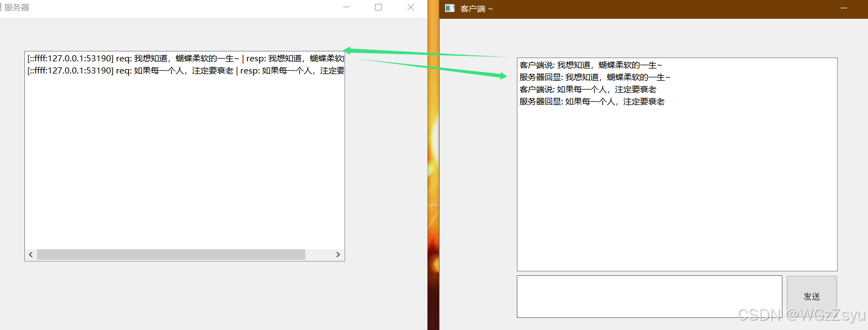Click client line 客户端说: 我想知道，蝴蝶柔软的一生~

(x=591, y=65)
